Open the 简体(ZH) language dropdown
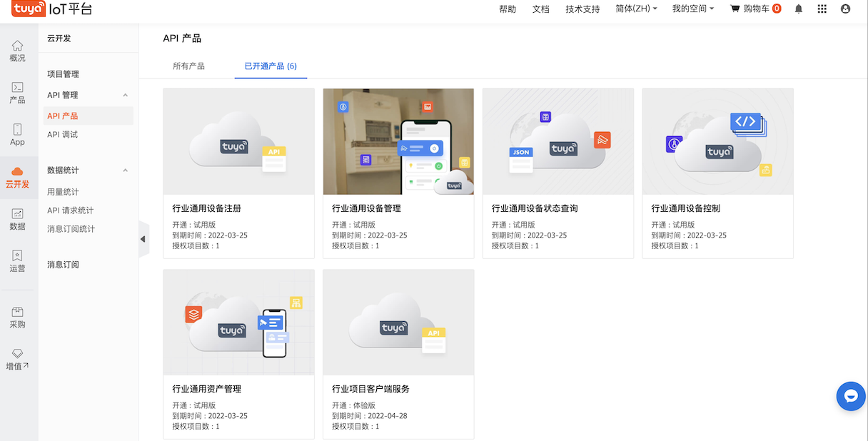 (636, 9)
